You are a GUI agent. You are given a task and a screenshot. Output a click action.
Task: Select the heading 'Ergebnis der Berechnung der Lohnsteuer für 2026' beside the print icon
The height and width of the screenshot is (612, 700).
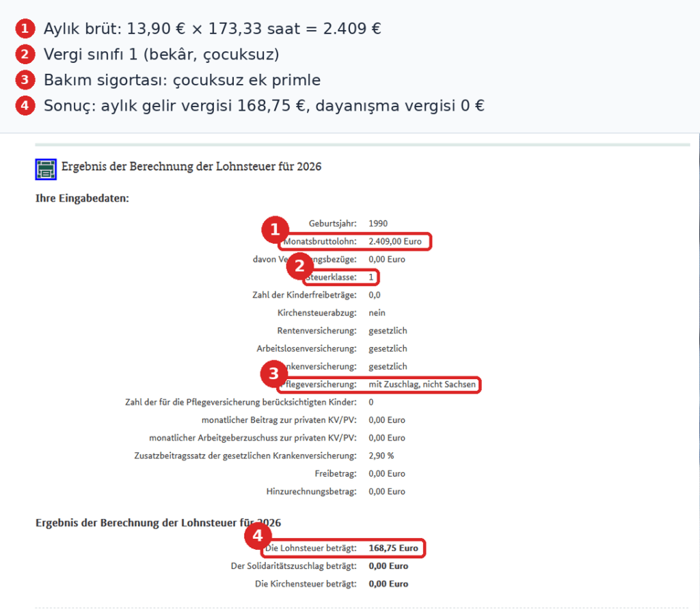191,167
